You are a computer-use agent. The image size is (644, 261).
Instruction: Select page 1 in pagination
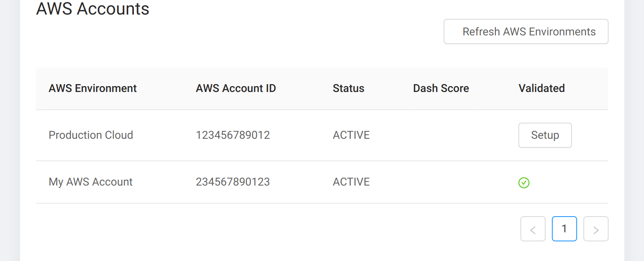564,228
